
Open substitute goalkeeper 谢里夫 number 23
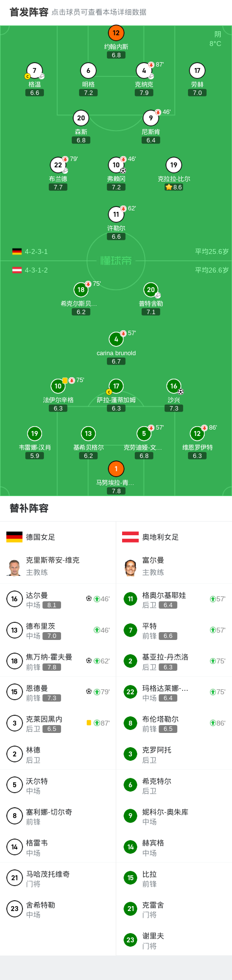174,940
